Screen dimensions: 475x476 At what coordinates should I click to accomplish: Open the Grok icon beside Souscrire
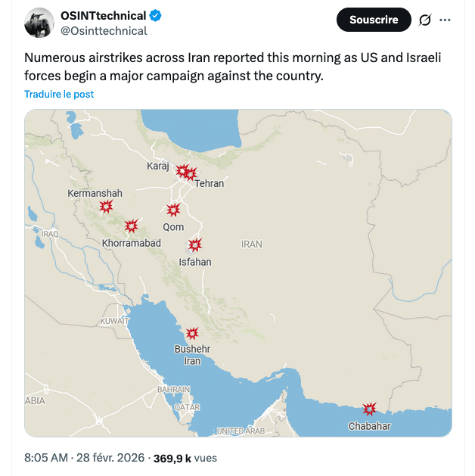tap(424, 20)
